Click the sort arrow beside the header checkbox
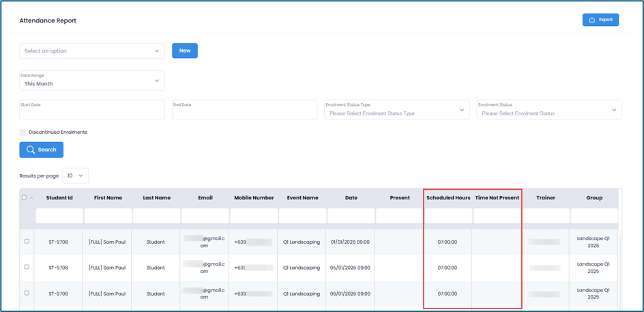644x312 pixels. [31, 198]
